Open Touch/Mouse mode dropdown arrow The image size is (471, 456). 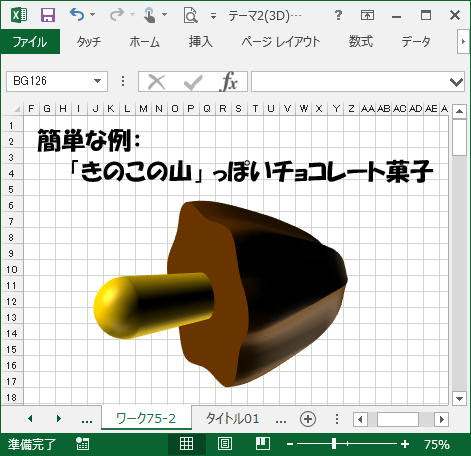(164, 15)
